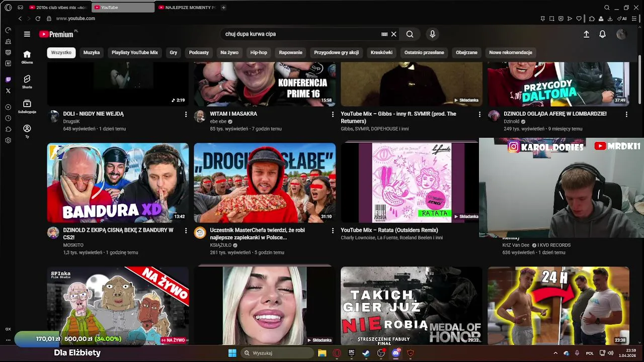Open Opera sidebar history clock
644x362 pixels.
[8, 118]
